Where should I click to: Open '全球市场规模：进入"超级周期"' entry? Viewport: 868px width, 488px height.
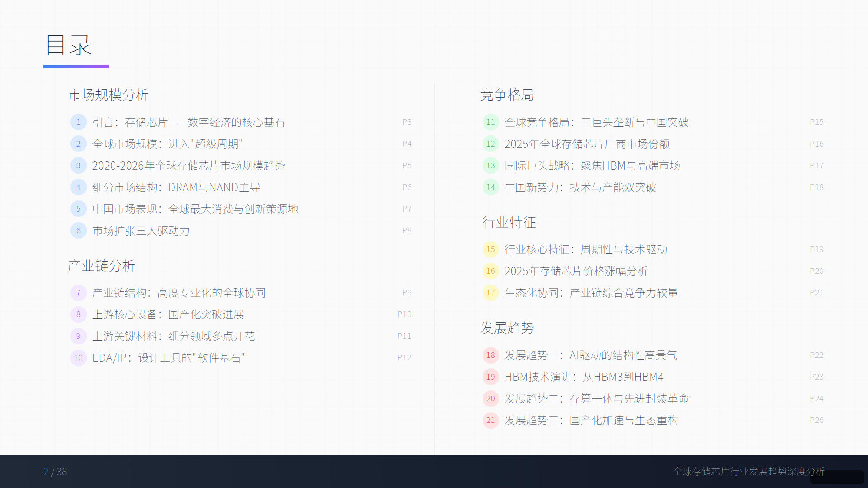tap(167, 144)
